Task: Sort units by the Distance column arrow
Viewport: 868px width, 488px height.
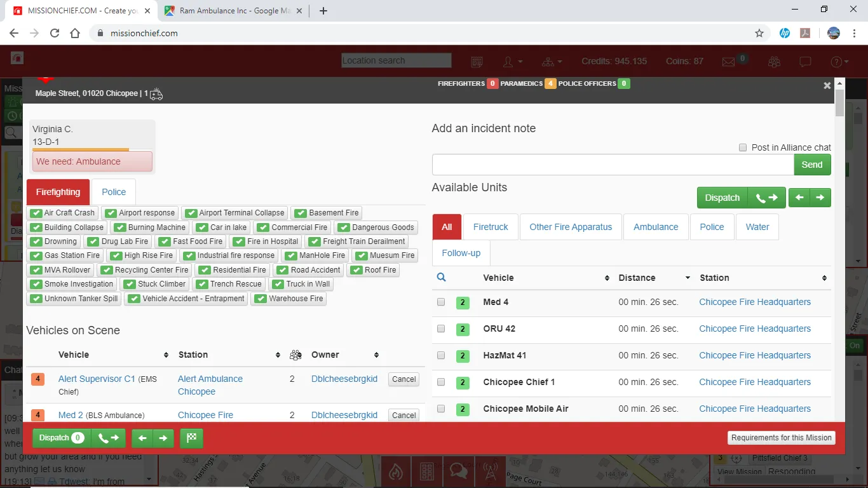Action: 688,278
